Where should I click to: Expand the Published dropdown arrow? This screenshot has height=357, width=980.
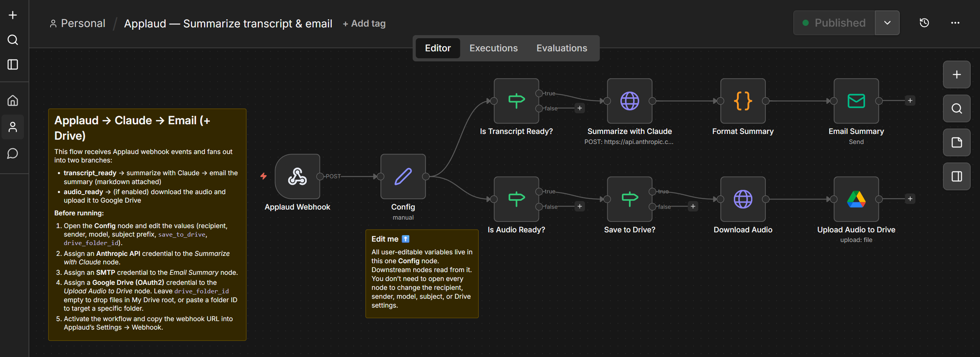(887, 23)
